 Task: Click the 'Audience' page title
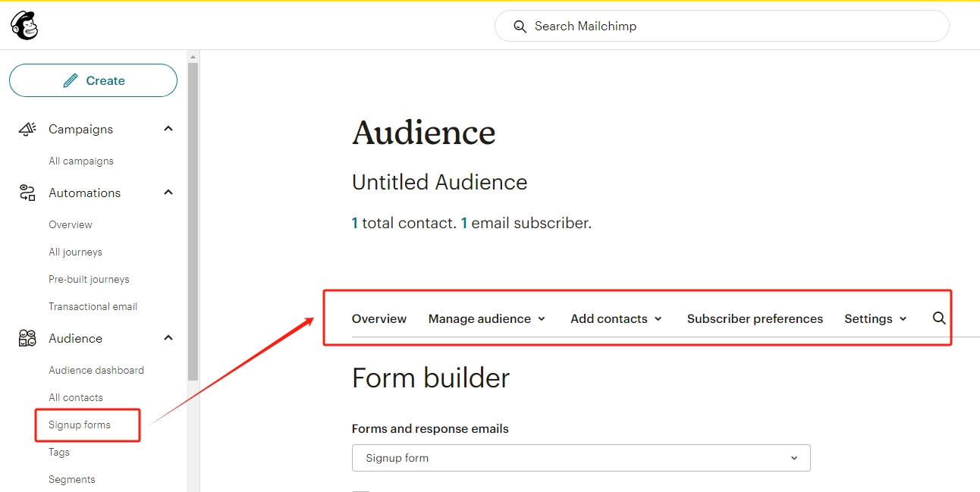(424, 133)
